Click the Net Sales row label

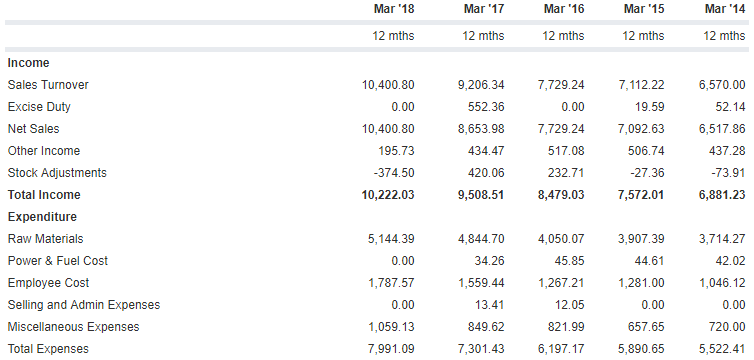pos(33,129)
